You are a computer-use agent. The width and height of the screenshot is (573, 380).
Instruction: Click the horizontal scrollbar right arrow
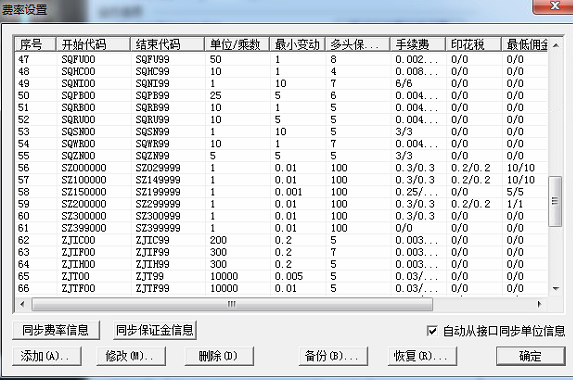(x=539, y=304)
